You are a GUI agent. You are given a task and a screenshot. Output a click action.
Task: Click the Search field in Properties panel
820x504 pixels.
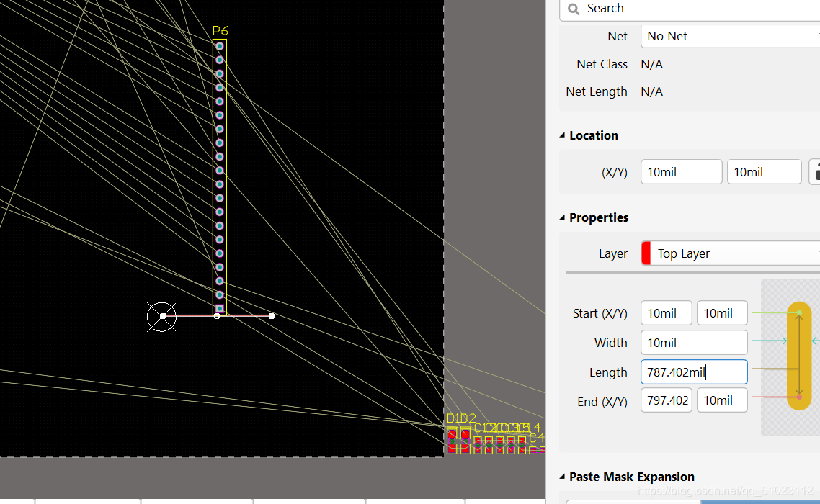690,9
